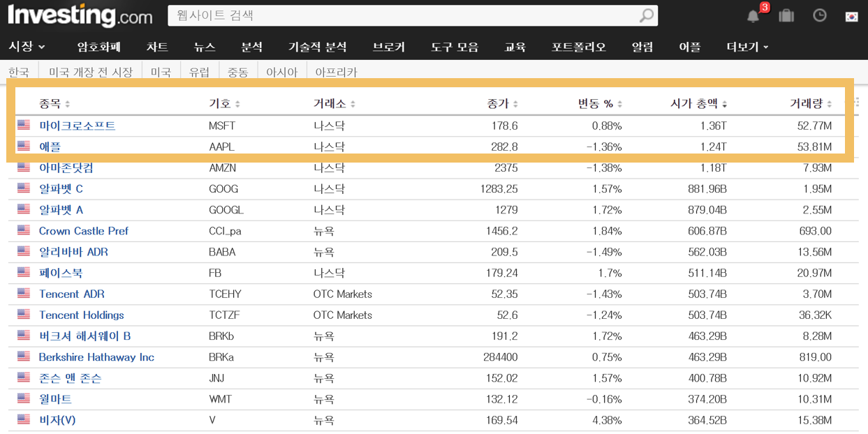Open the notifications bell icon
Image resolution: width=868 pixels, height=434 pixels.
(753, 15)
